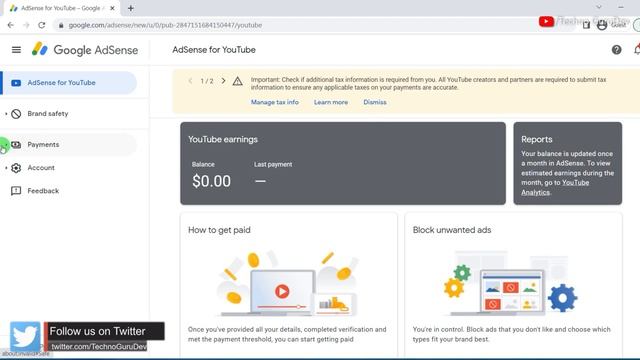Go to next notice with right chevron
Viewport: 640px width, 360px height.
coord(223,81)
